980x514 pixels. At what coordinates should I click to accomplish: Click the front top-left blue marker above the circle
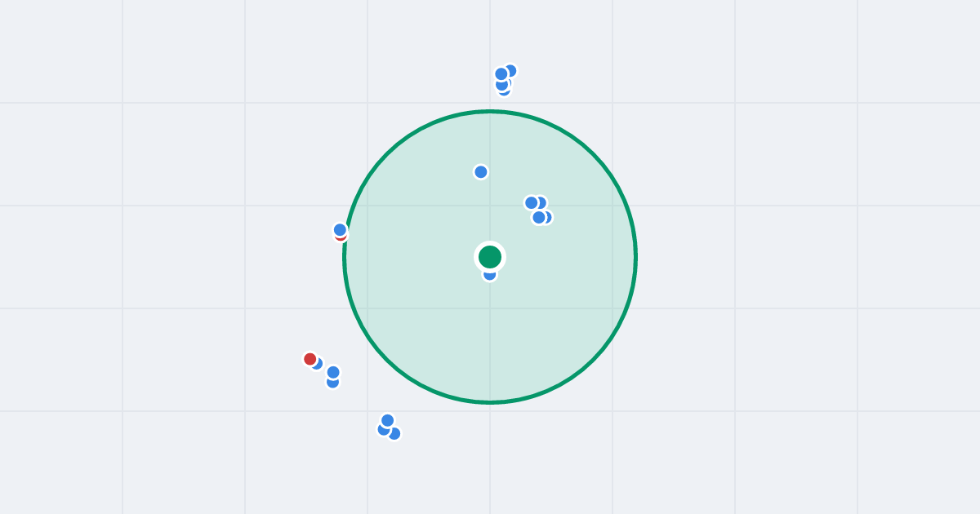501,74
